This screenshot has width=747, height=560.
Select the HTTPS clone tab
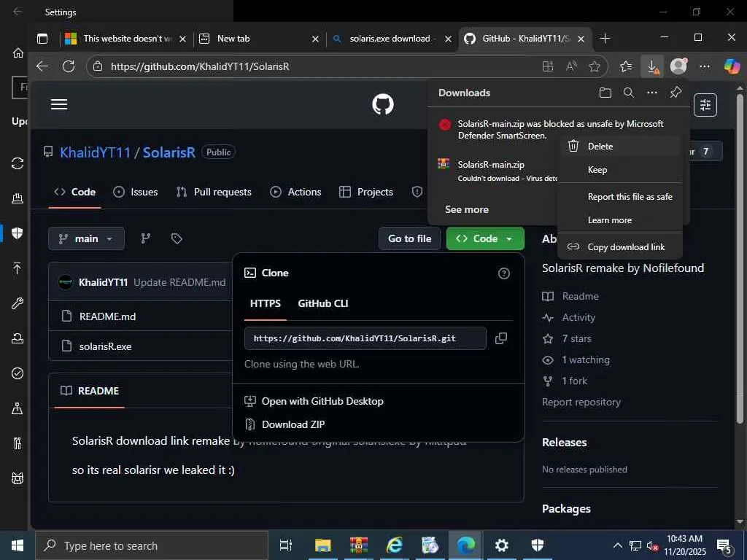click(266, 303)
